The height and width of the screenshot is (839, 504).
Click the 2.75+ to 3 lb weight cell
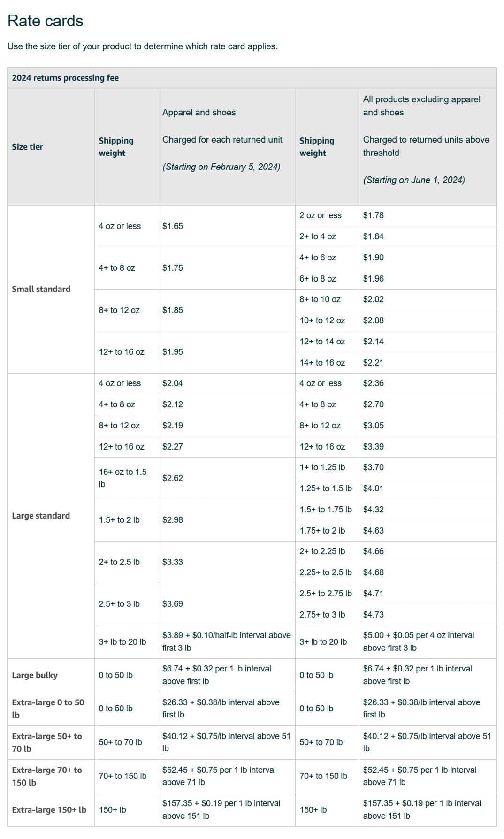point(322,615)
